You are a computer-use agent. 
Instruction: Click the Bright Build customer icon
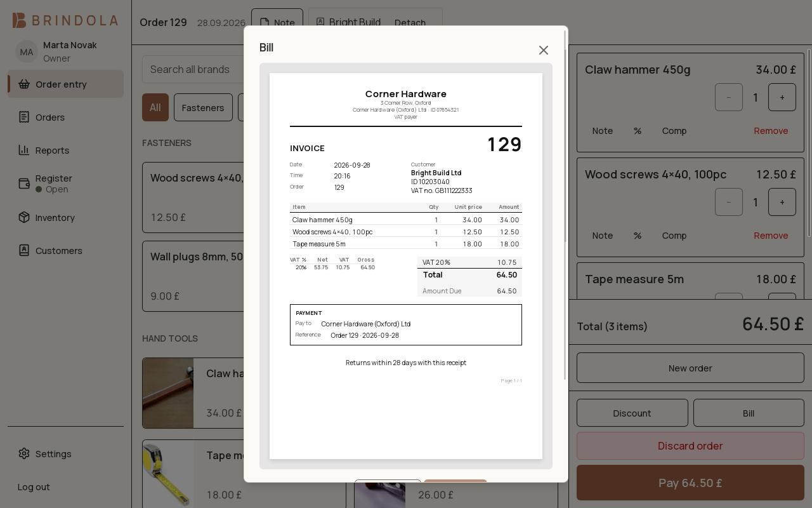[x=320, y=22]
